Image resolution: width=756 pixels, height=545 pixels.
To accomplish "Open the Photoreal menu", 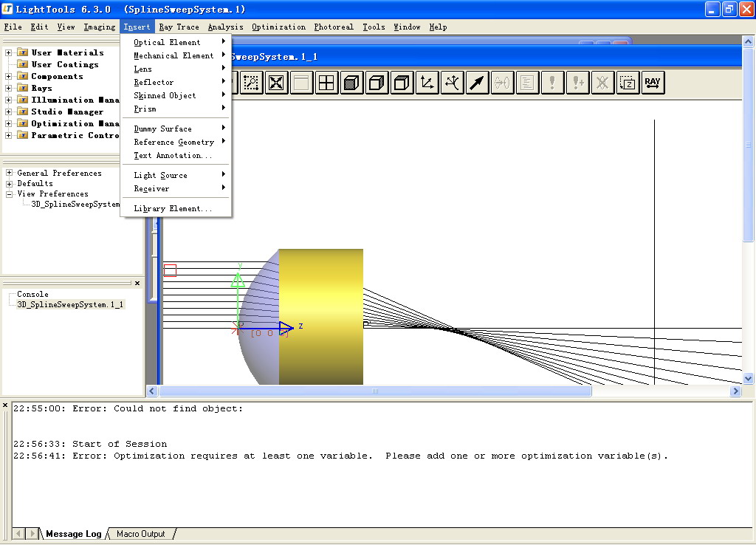I will 334,27.
